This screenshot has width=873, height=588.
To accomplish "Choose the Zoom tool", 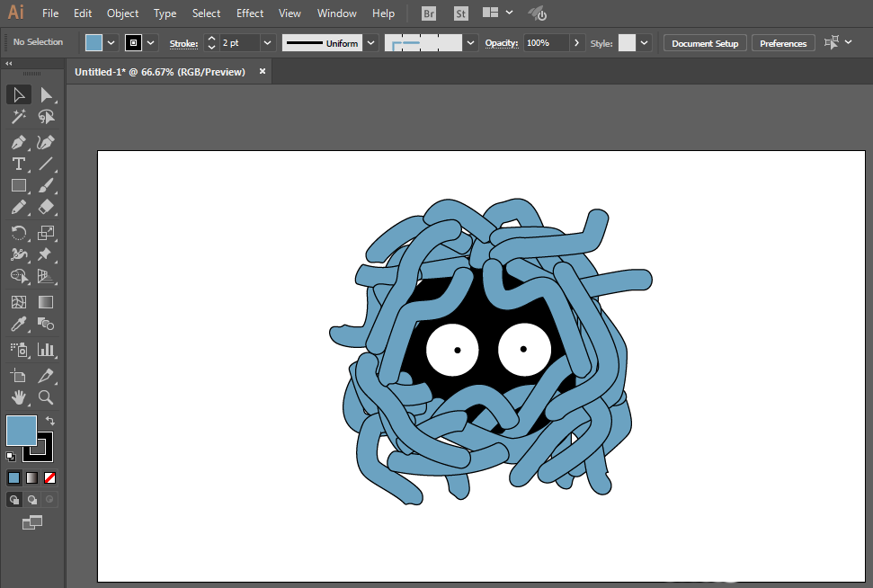I will (46, 397).
